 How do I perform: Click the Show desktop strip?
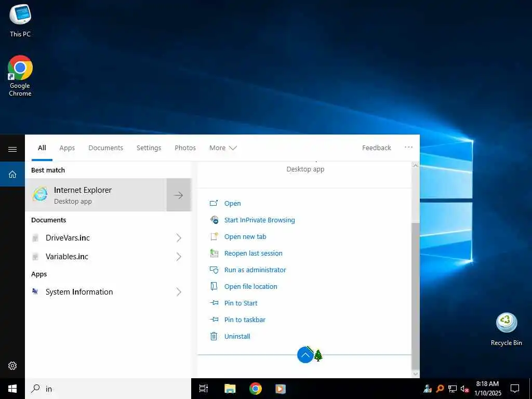click(x=530, y=389)
